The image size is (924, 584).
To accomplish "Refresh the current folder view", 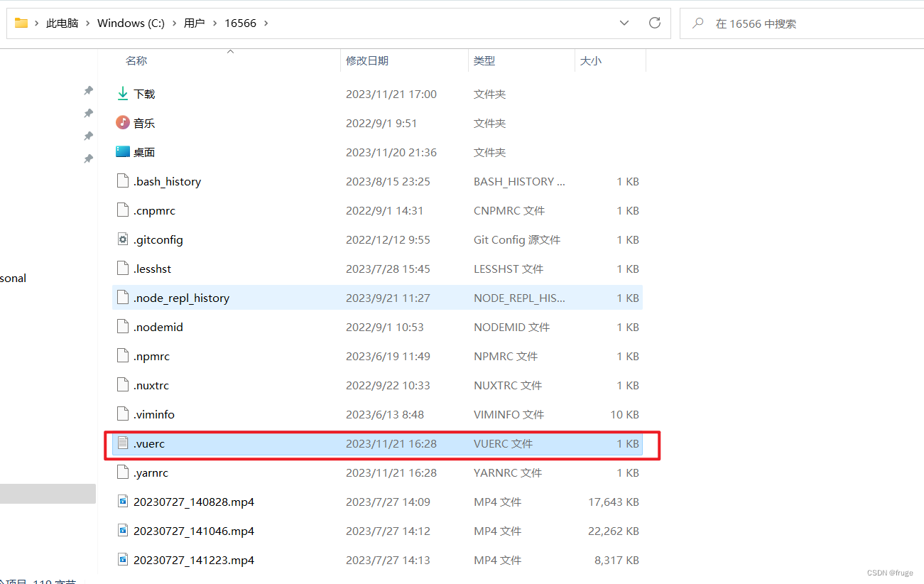I will point(655,23).
